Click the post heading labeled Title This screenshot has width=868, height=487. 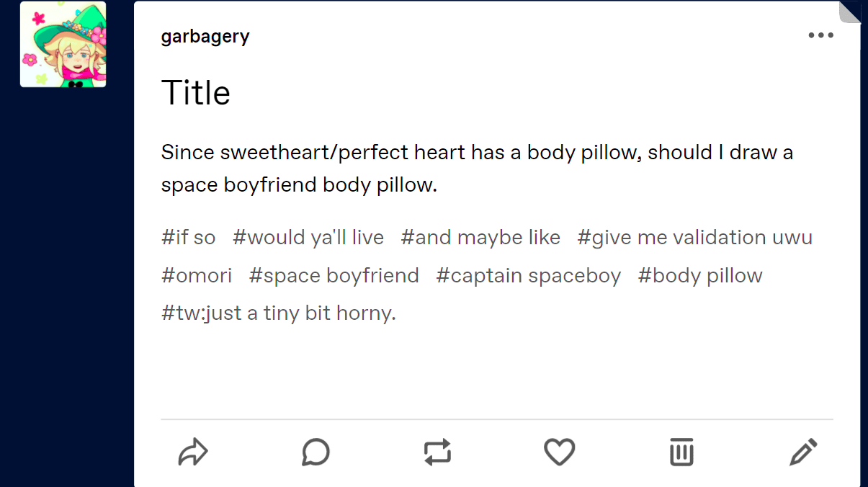pyautogui.click(x=196, y=92)
